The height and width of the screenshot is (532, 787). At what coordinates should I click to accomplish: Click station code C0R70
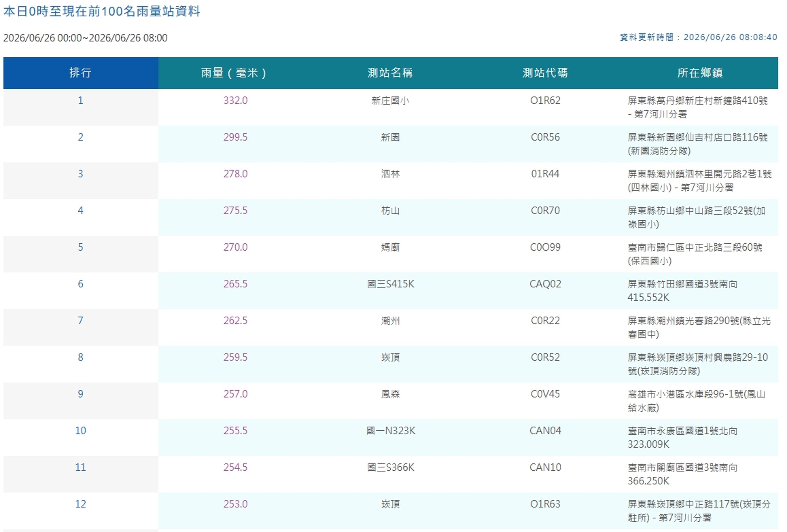pos(545,211)
